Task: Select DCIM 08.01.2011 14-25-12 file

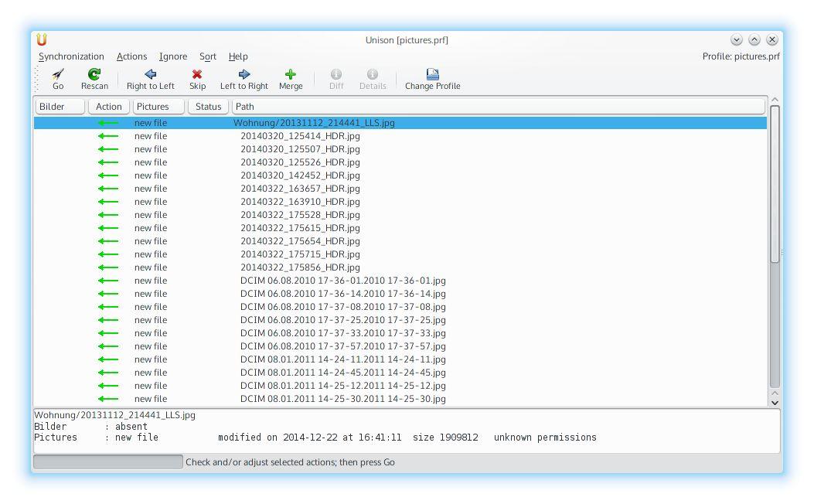Action: [343, 386]
